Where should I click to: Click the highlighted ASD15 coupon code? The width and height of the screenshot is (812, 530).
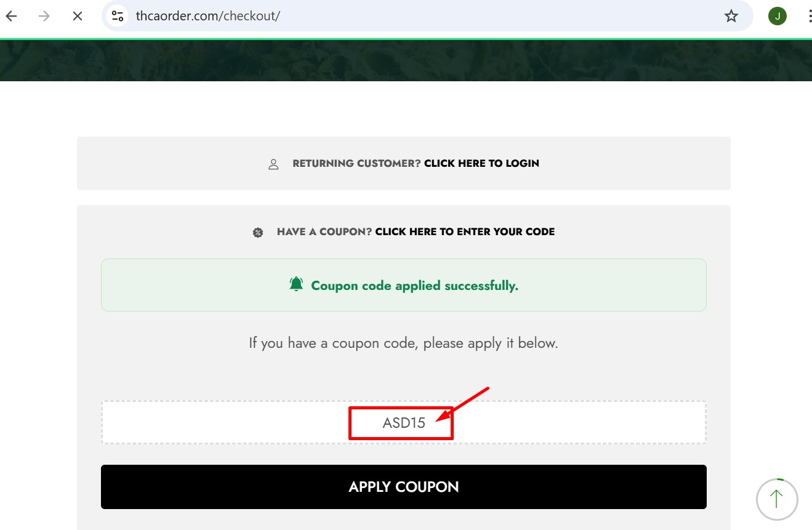[403, 422]
